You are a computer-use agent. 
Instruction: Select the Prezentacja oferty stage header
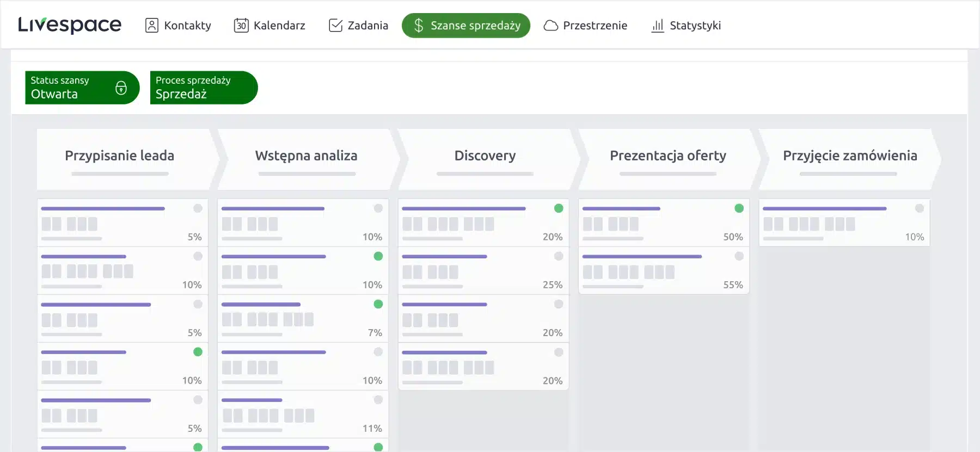click(x=669, y=159)
